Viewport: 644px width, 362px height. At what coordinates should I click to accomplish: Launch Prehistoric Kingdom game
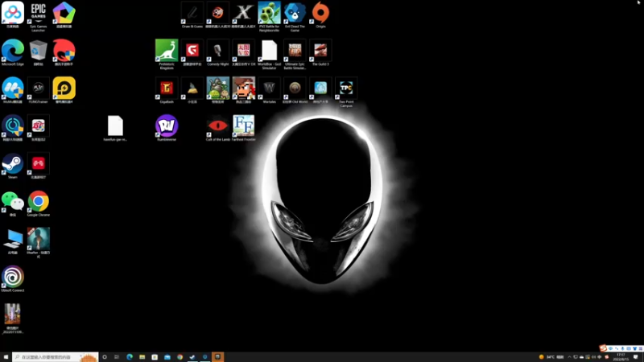[167, 54]
